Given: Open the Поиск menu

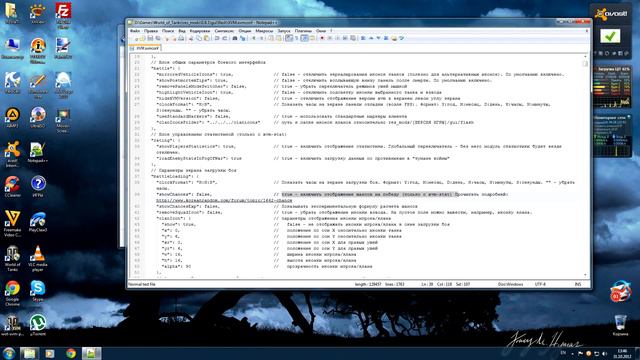Looking at the screenshot, I should point(168,31).
